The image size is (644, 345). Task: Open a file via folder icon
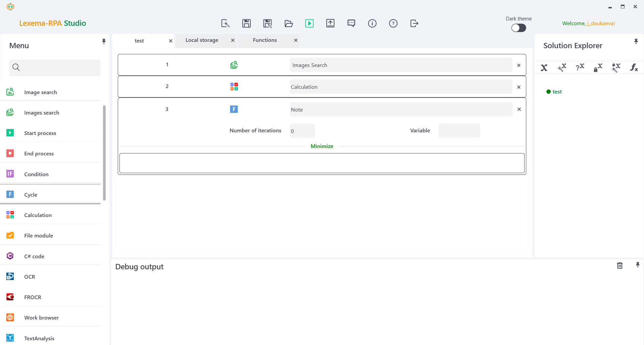pyautogui.click(x=288, y=23)
